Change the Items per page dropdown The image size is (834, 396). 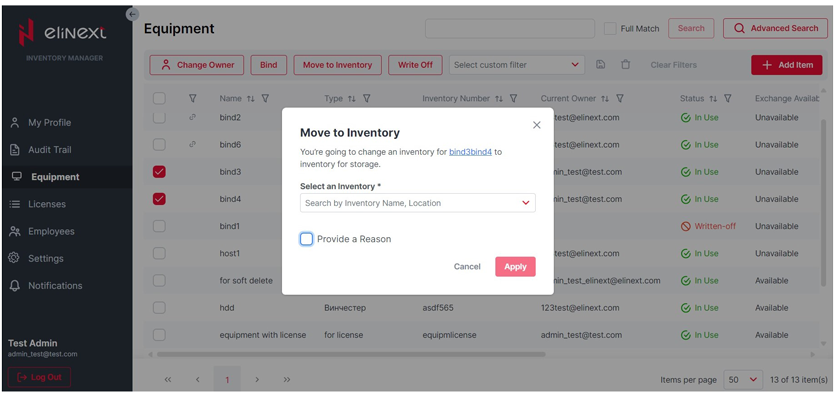tap(743, 380)
